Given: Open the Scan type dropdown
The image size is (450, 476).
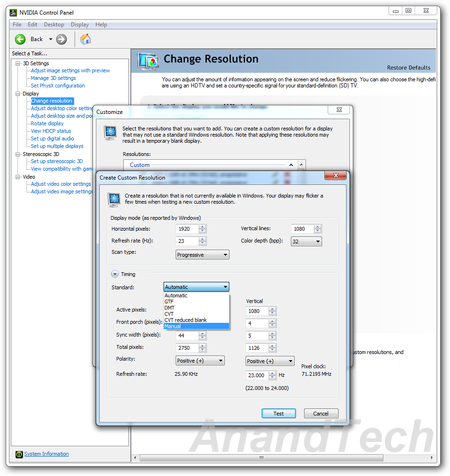Looking at the screenshot, I should coord(202,255).
